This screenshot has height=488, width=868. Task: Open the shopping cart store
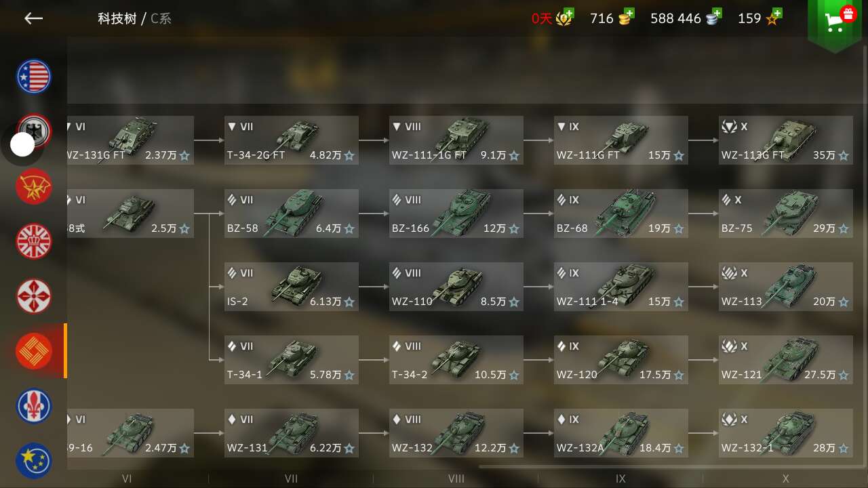point(834,24)
